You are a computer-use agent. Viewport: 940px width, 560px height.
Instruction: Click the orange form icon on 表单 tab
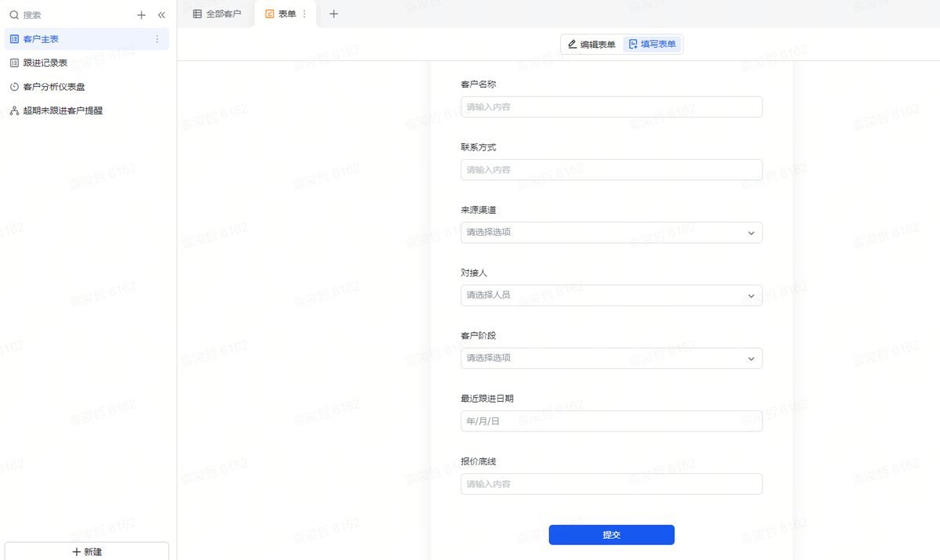coord(269,13)
